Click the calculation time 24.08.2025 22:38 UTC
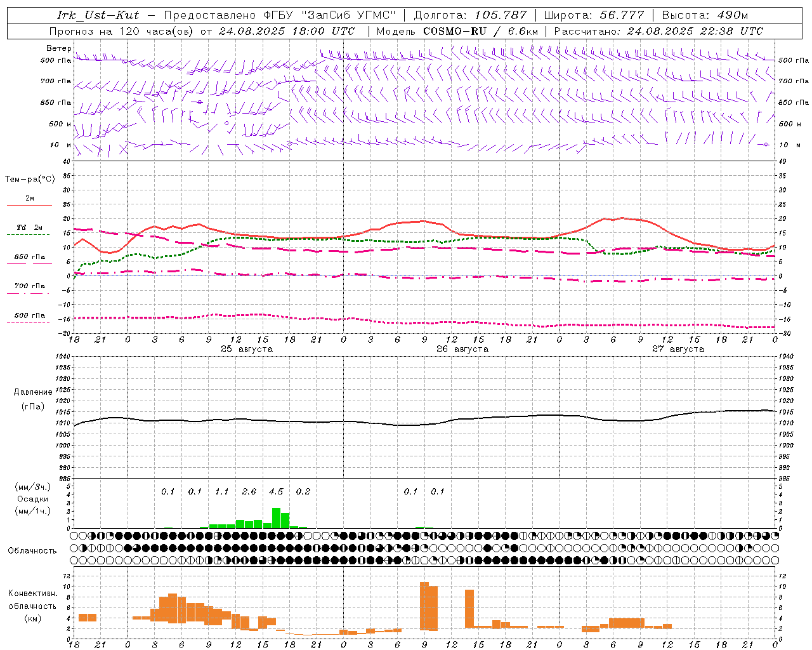 point(695,30)
